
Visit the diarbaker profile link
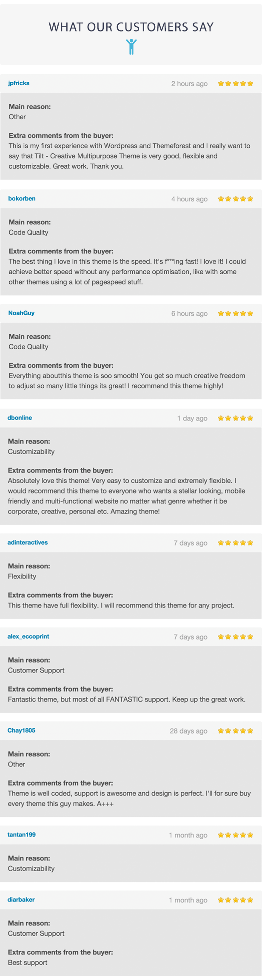click(21, 900)
